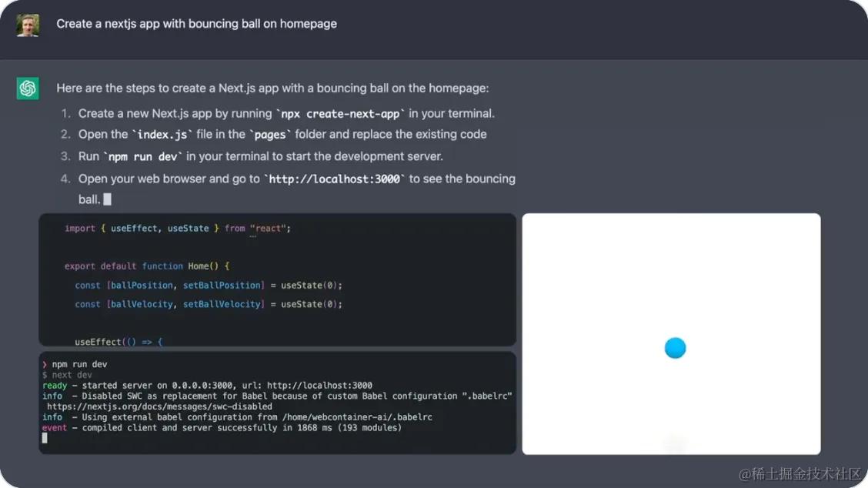
Task: Click the 'compiled client and server successfully' line
Action: [x=222, y=427]
